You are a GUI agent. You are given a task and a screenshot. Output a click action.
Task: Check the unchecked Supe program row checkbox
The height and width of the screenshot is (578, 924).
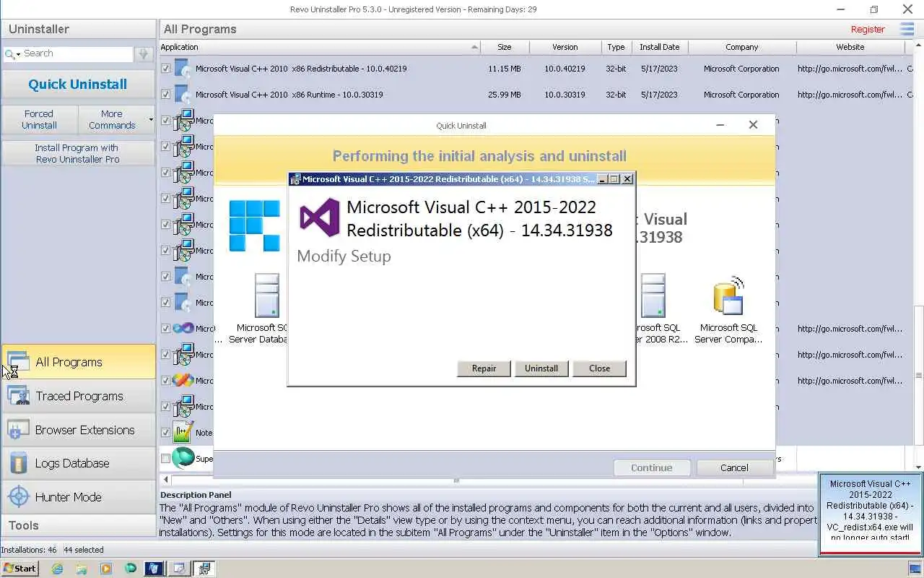(166, 459)
